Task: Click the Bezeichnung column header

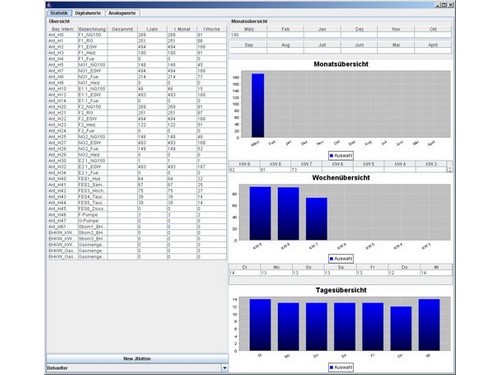Action: click(92, 29)
